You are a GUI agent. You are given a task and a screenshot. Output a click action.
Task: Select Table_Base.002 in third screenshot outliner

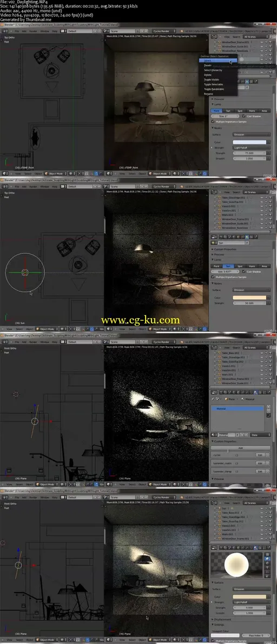point(231,353)
